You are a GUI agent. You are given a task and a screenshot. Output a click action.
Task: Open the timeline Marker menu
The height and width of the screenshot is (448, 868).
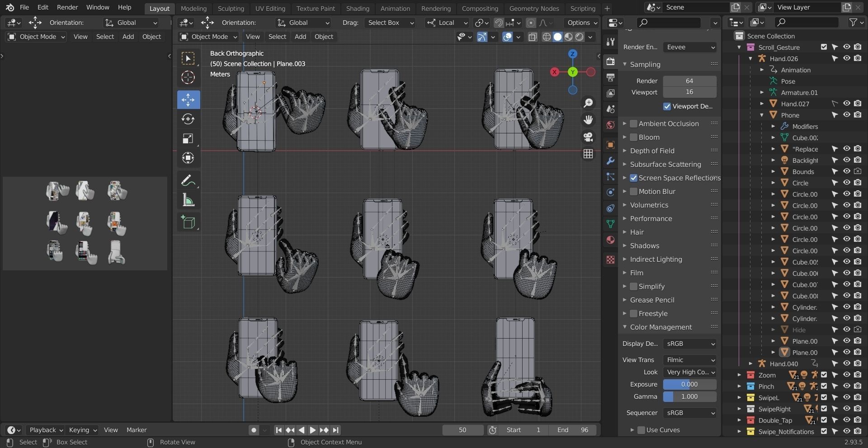[137, 430]
